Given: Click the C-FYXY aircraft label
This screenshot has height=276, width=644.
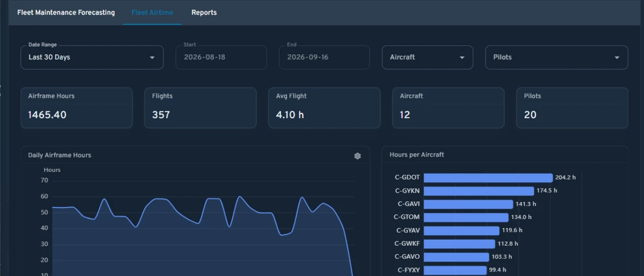Looking at the screenshot, I should tap(409, 270).
